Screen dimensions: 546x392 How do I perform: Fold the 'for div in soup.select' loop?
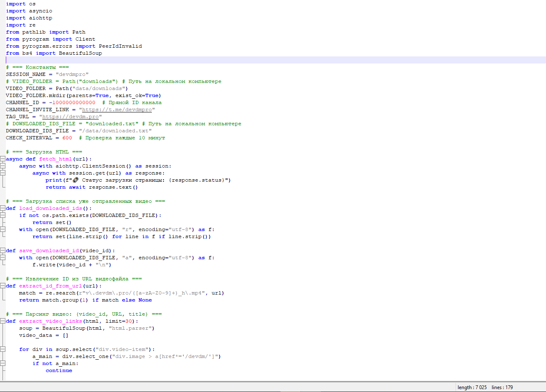(2, 349)
